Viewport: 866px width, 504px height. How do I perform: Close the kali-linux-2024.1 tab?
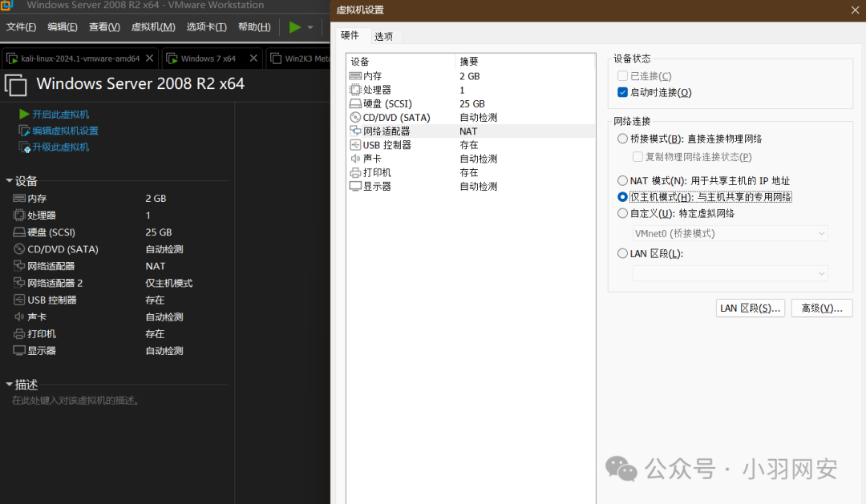point(149,58)
